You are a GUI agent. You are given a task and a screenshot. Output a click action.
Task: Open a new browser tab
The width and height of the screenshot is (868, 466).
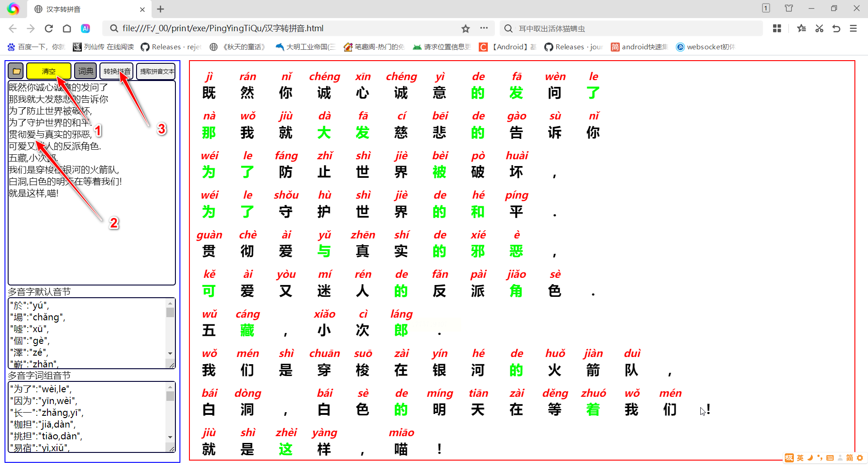[160, 9]
